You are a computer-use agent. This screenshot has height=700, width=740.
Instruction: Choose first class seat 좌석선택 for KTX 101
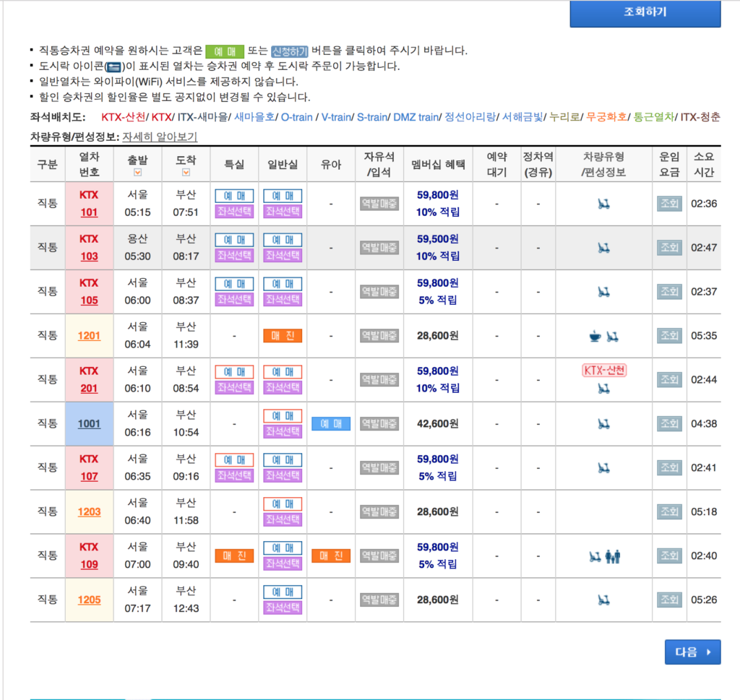point(234,212)
